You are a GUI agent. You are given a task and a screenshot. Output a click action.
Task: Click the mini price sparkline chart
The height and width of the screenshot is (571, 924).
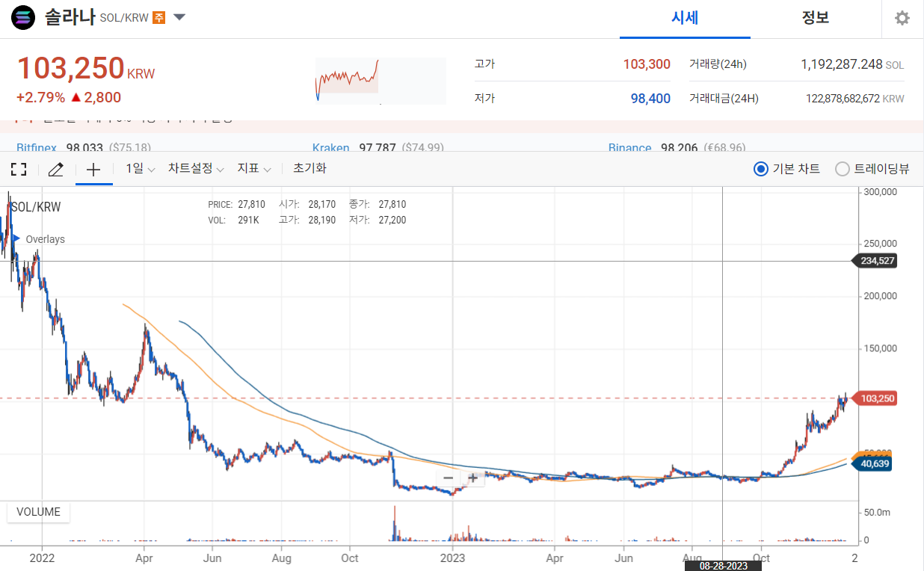381,81
